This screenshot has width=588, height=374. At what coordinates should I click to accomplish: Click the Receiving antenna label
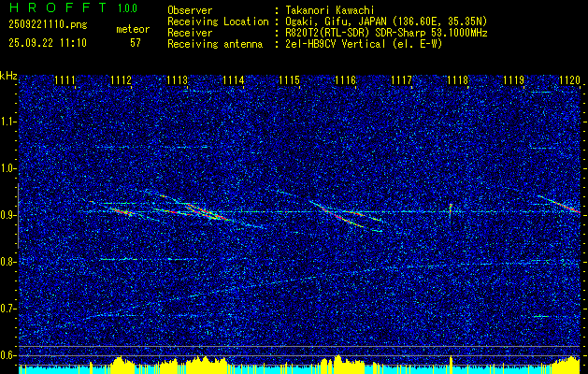[215, 44]
